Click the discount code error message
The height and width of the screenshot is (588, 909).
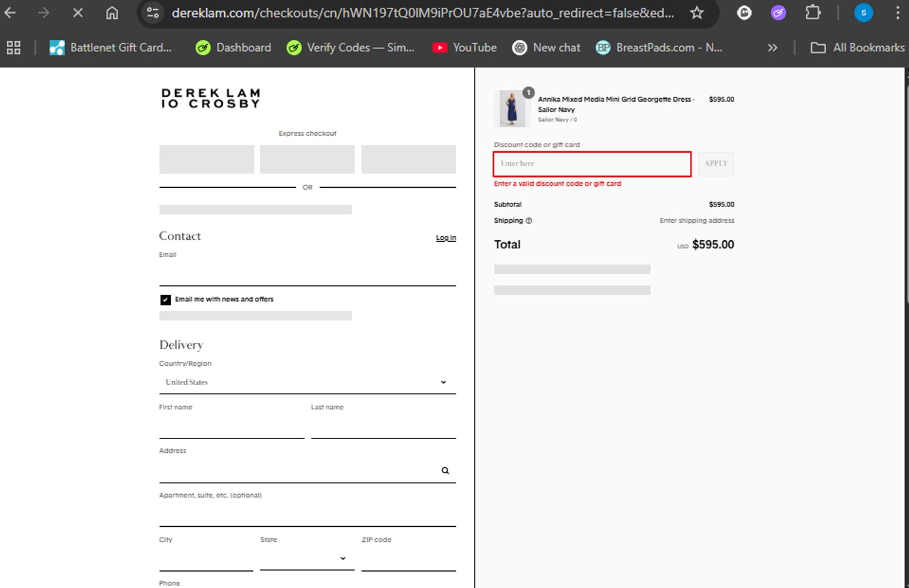(558, 184)
